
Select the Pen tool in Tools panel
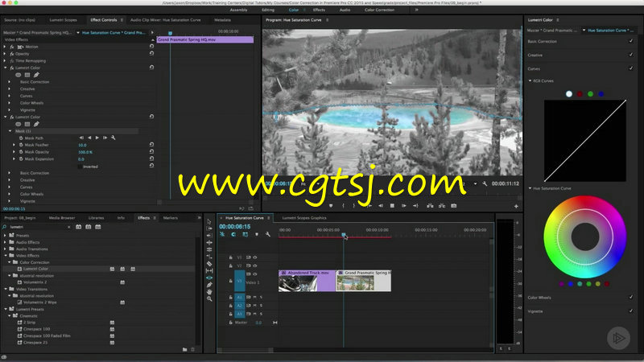[209, 285]
